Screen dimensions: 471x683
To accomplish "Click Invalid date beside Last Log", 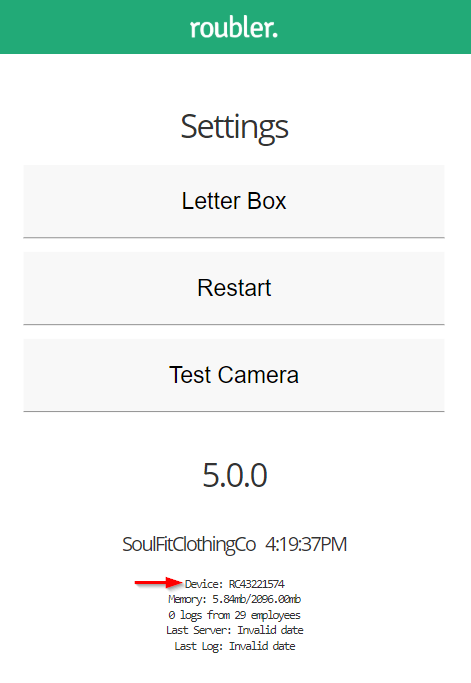I will pos(262,646).
